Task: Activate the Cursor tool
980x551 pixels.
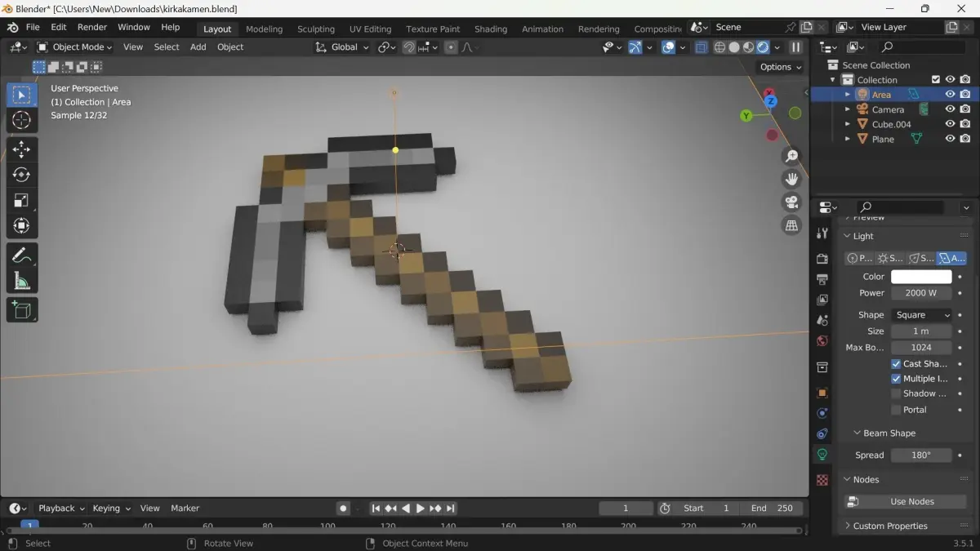Action: (22, 120)
